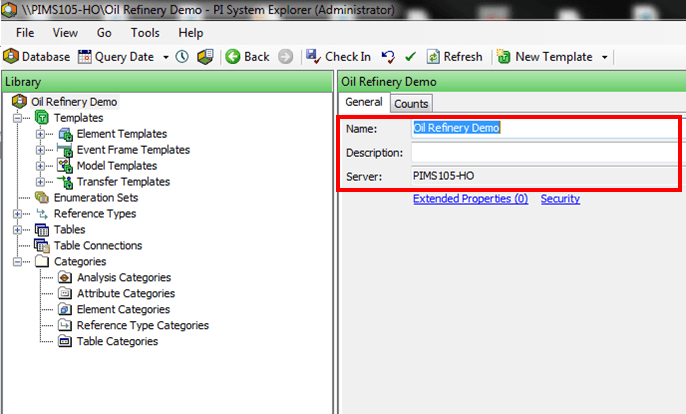The image size is (686, 414).
Task: Click the Back button label
Action: [257, 57]
